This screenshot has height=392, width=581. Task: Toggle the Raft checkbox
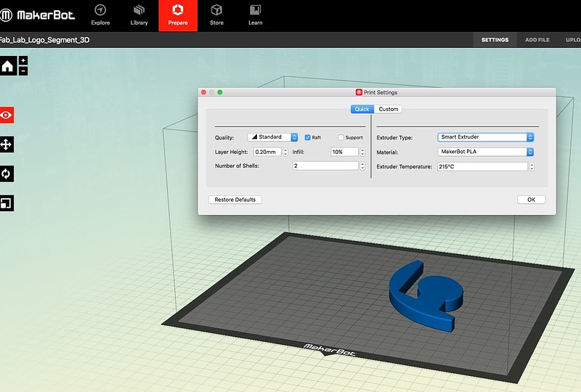point(307,137)
